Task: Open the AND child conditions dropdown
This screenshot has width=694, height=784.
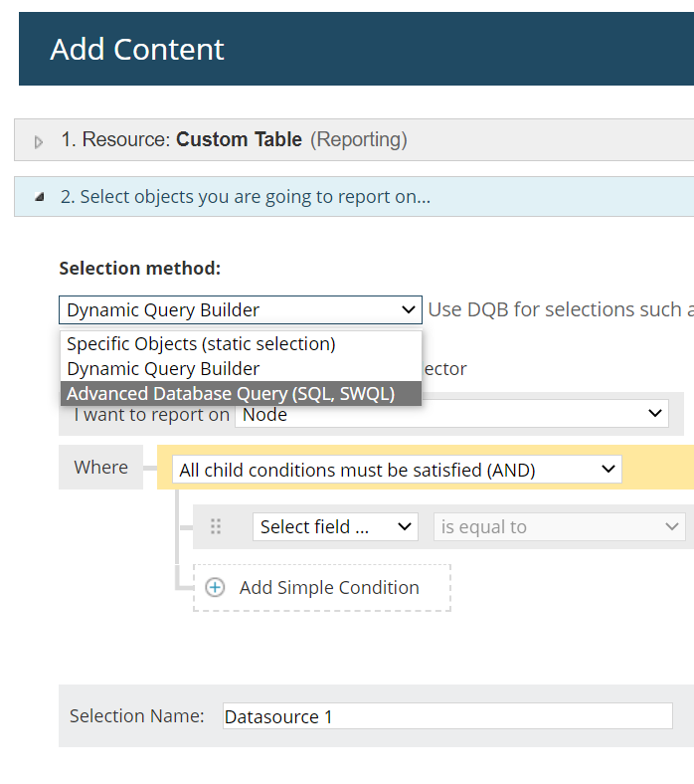Action: (x=397, y=470)
